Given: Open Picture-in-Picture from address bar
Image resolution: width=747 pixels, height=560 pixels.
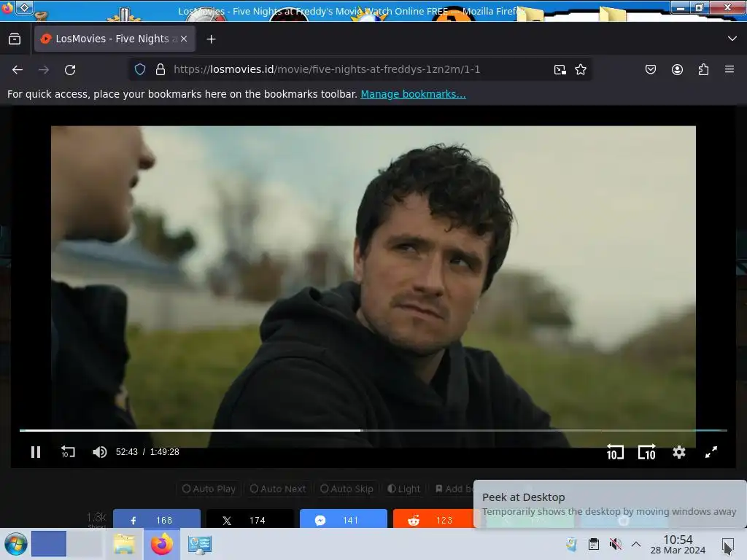Looking at the screenshot, I should [x=560, y=69].
